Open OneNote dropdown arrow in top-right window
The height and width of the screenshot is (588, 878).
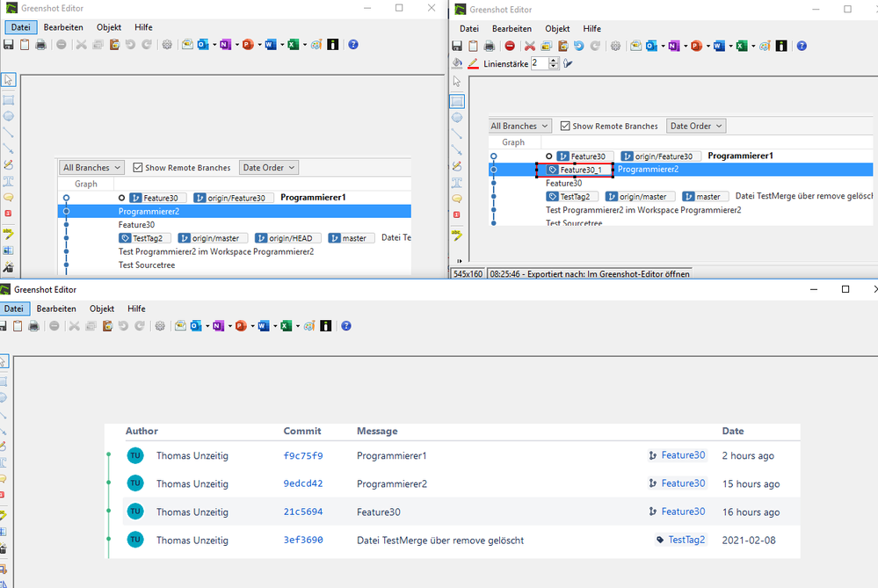pyautogui.click(x=686, y=46)
